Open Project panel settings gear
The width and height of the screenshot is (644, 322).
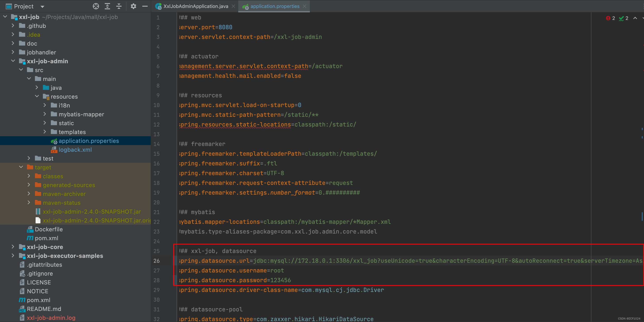pos(133,6)
